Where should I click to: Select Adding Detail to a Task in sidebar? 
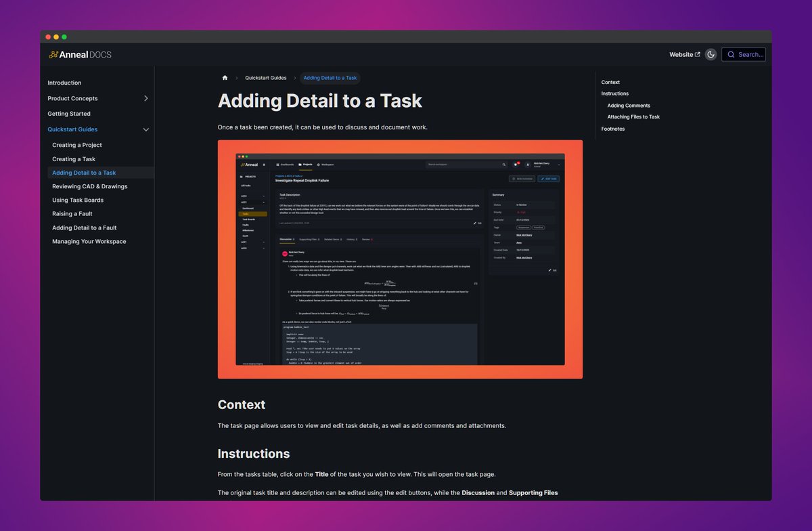coord(84,173)
